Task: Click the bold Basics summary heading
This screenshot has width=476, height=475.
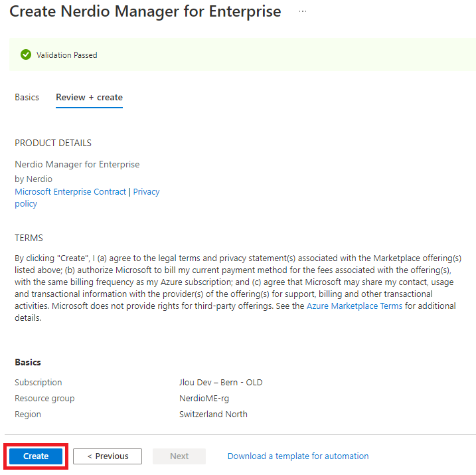Action: pyautogui.click(x=28, y=362)
